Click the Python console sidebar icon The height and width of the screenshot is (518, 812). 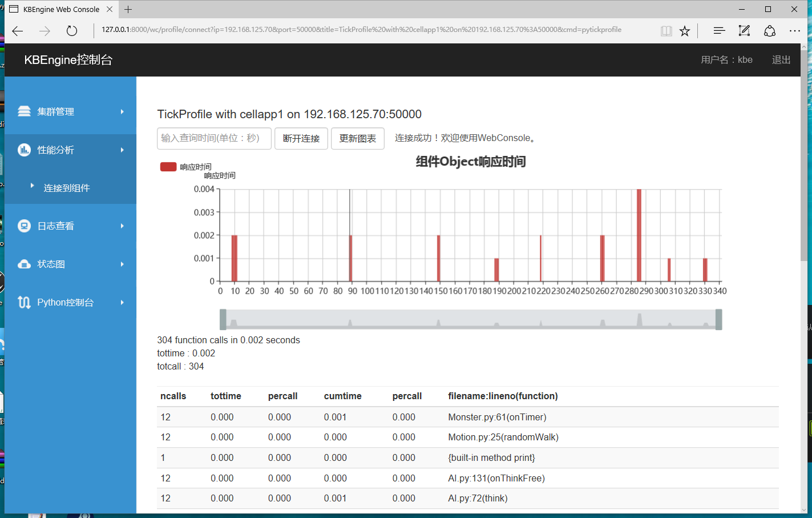(24, 302)
